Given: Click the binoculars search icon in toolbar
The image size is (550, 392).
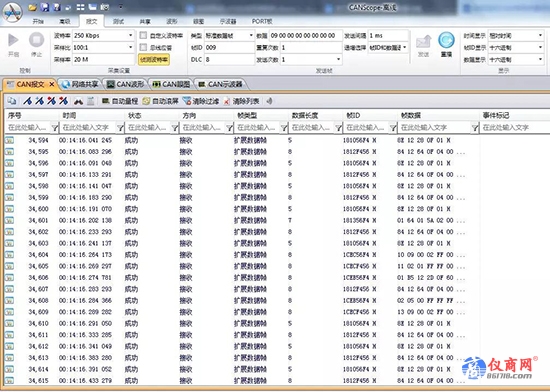Looking at the screenshot, I should tap(78, 102).
